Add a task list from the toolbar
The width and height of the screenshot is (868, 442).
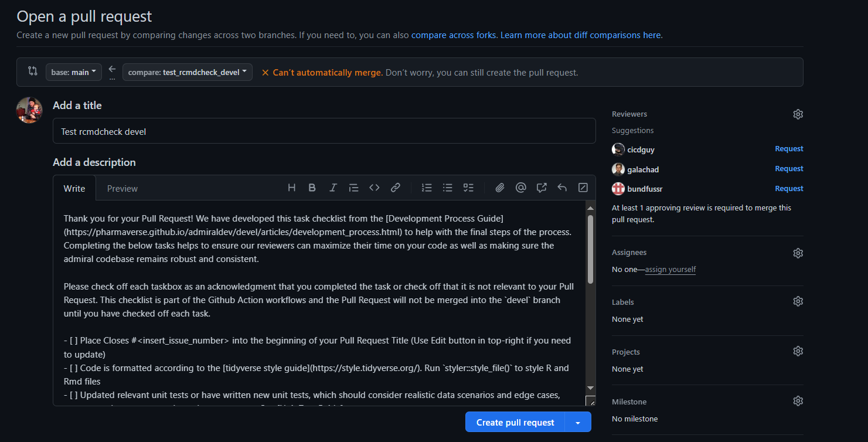pos(468,188)
